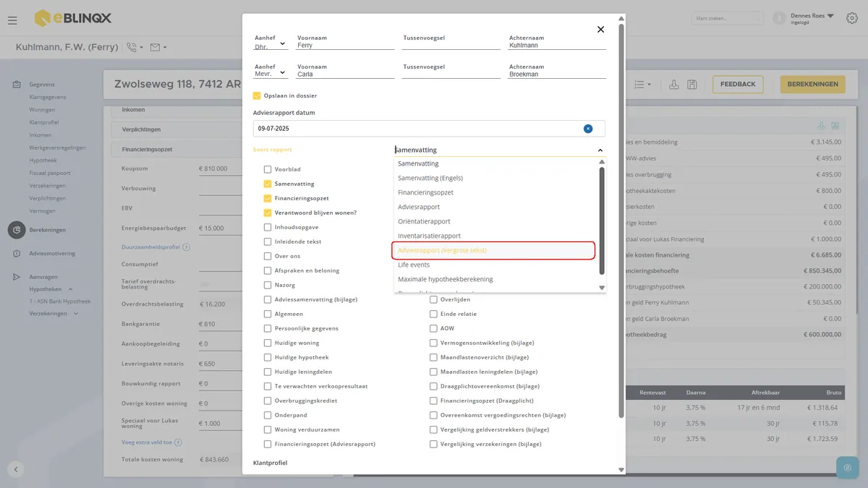This screenshot has width=868, height=488.
Task: Check the Overlijden checkbox
Action: pos(433,299)
